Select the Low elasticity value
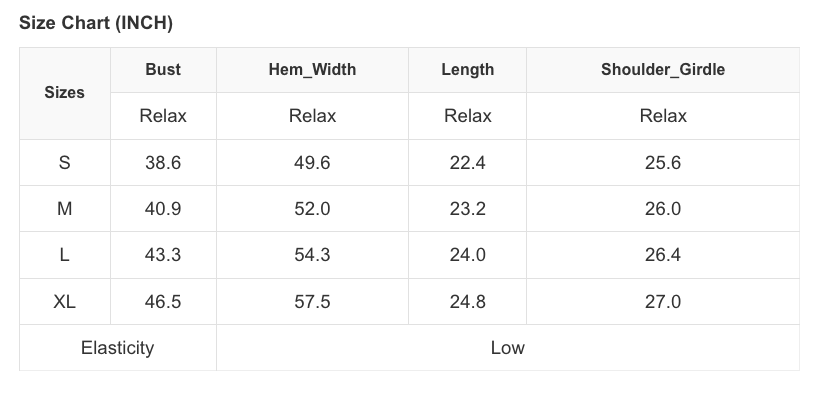Screen dimensions: 822x400 [x=507, y=348]
